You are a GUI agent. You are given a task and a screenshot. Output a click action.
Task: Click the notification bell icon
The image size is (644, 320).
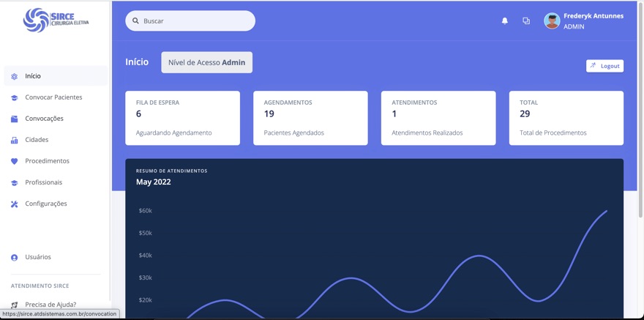pos(505,21)
